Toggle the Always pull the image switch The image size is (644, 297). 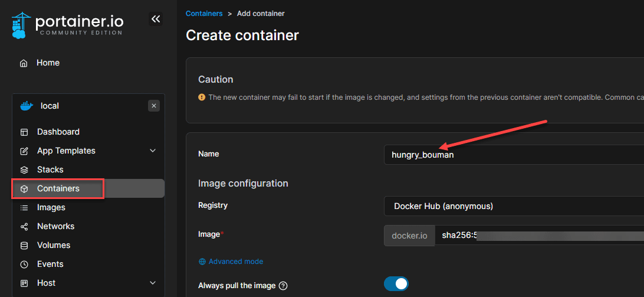coord(396,284)
